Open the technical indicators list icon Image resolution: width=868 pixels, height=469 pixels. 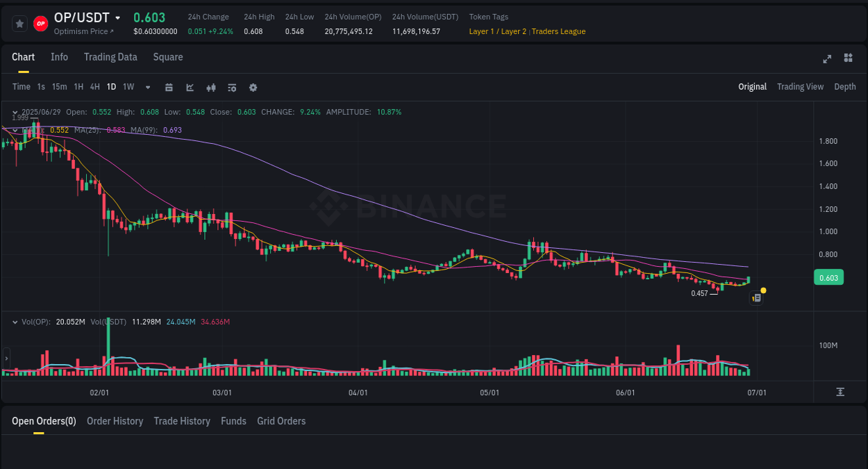tap(231, 87)
